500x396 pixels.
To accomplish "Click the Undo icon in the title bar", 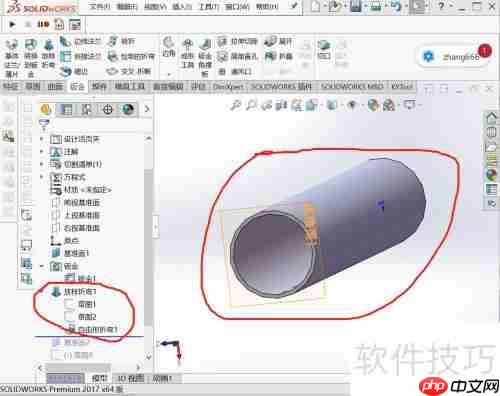I will (396, 6).
